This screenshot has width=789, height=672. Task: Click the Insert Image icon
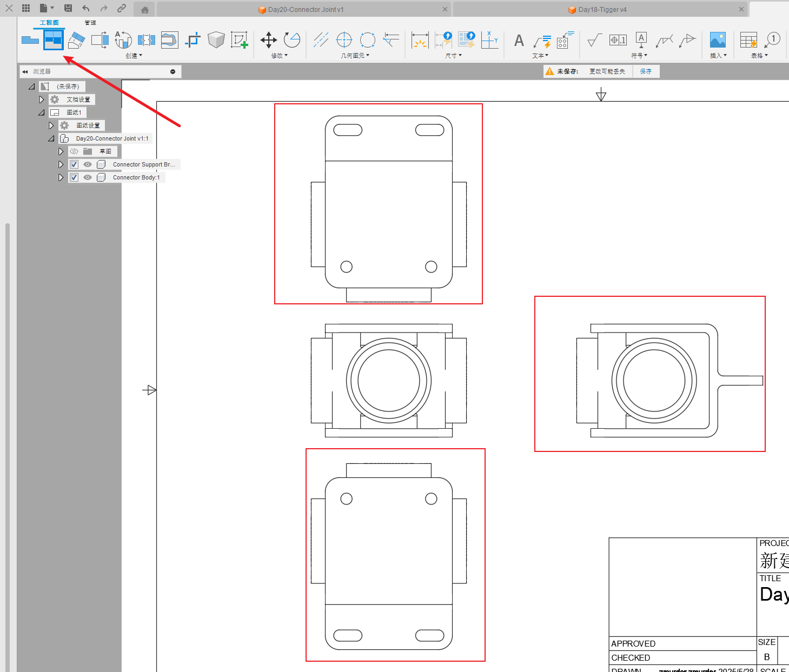[718, 40]
